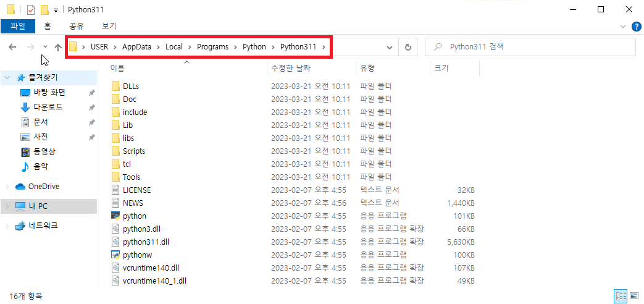The image size is (644, 304).
Task: Sort by the 이름 column header
Action: (117, 68)
